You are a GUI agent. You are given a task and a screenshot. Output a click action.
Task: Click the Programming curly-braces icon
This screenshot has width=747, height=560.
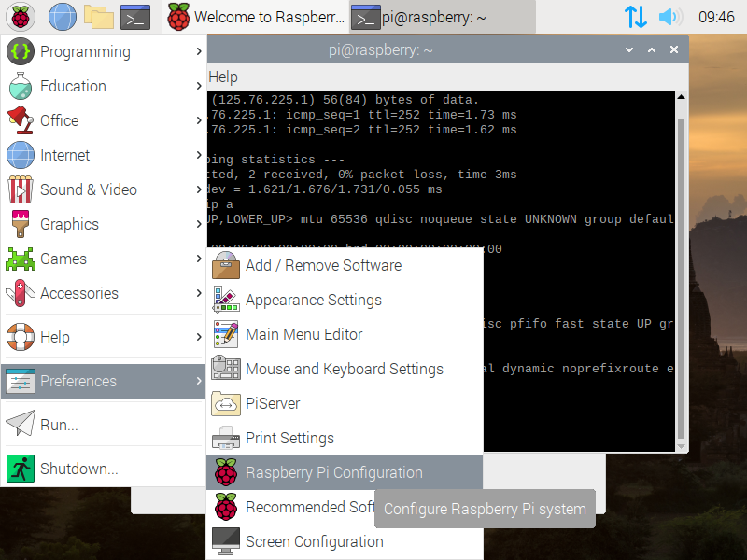20,51
